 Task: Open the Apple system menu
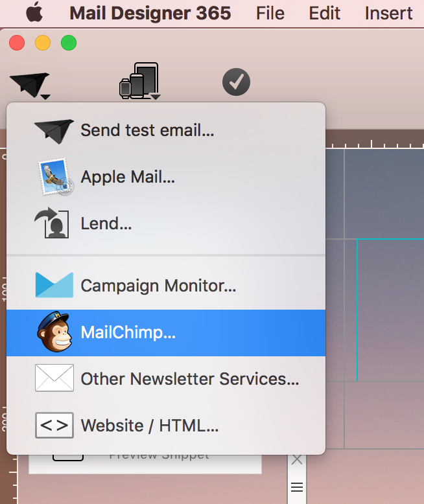pyautogui.click(x=34, y=12)
